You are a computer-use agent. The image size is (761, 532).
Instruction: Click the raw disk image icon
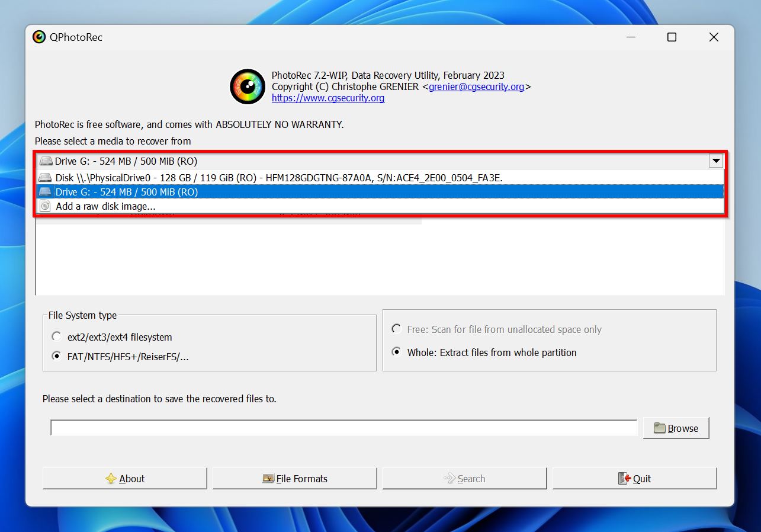click(45, 206)
